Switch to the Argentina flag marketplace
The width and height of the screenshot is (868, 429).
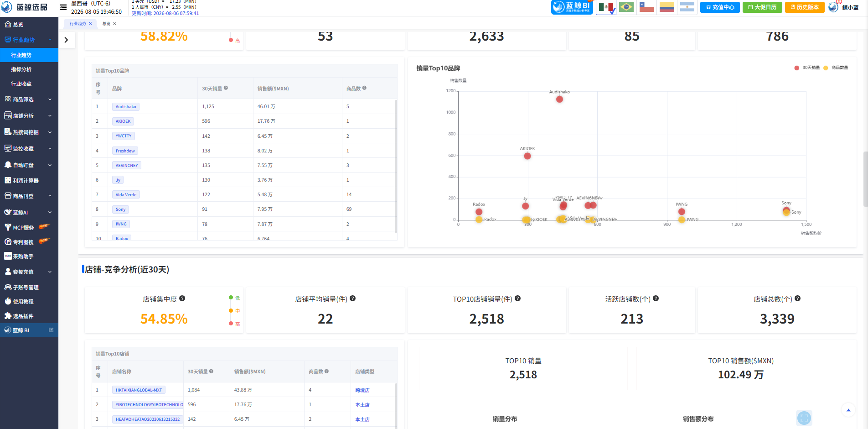(687, 7)
